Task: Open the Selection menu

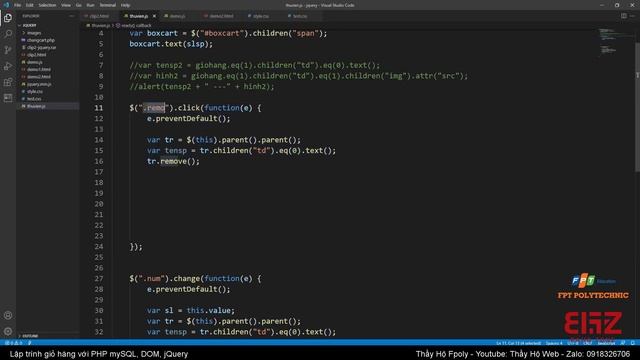Action: tap(47, 5)
